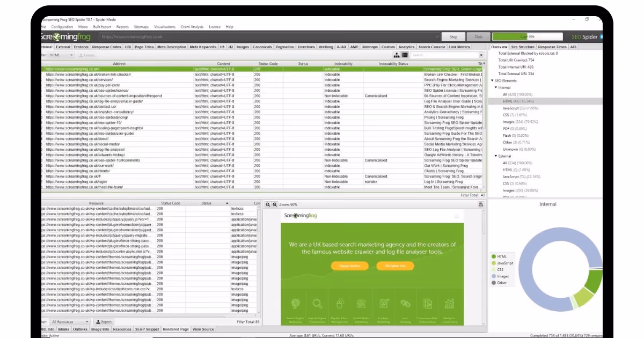Viewport: 644px width, 338px height.
Task: Open the Site Structure tab
Action: 523,47
